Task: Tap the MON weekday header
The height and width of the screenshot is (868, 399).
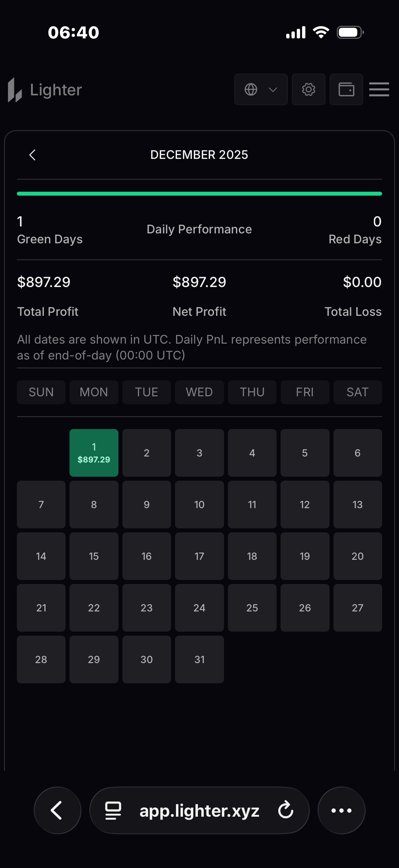Action: (x=94, y=392)
